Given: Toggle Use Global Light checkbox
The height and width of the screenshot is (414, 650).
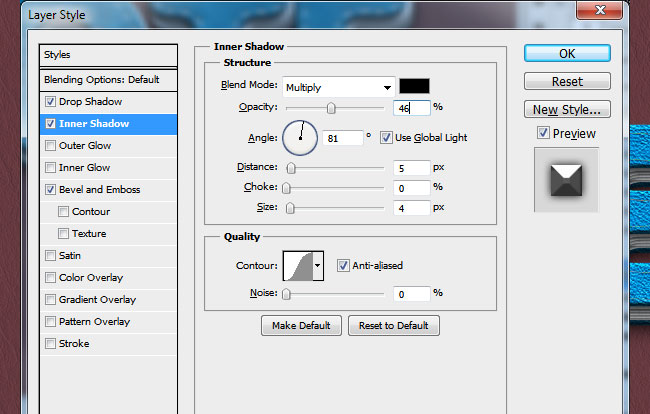Looking at the screenshot, I should point(386,138).
